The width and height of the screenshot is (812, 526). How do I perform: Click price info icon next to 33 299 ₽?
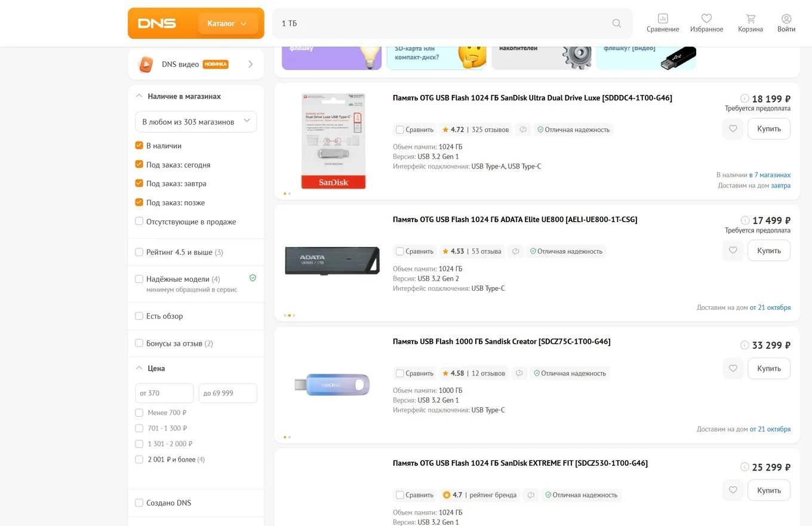pos(745,345)
